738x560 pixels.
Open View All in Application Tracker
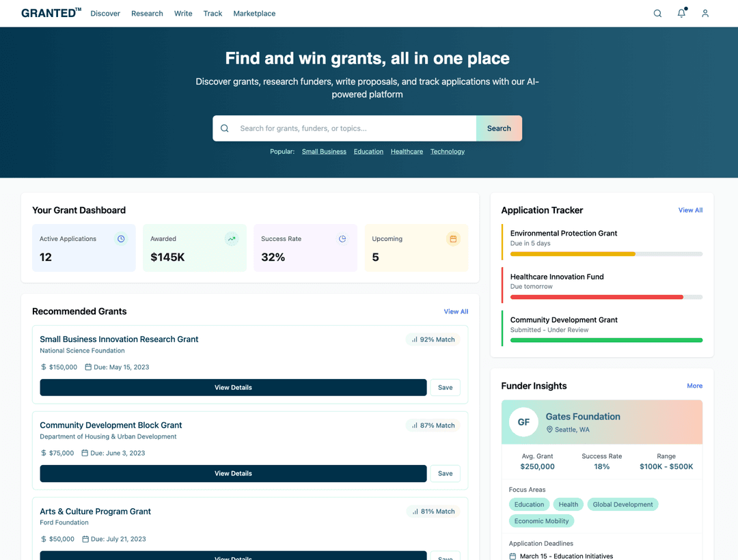pos(690,210)
